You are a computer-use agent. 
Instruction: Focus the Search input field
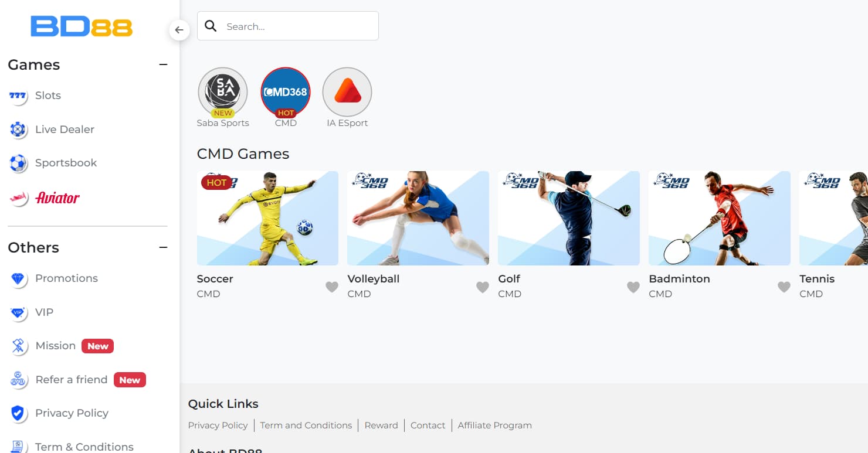coord(288,26)
